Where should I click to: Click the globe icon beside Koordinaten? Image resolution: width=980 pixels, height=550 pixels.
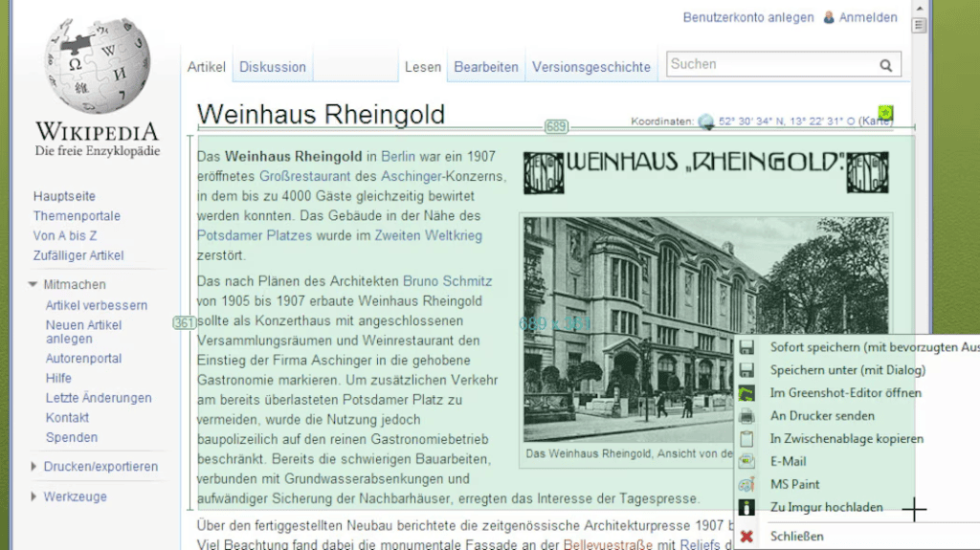[706, 121]
